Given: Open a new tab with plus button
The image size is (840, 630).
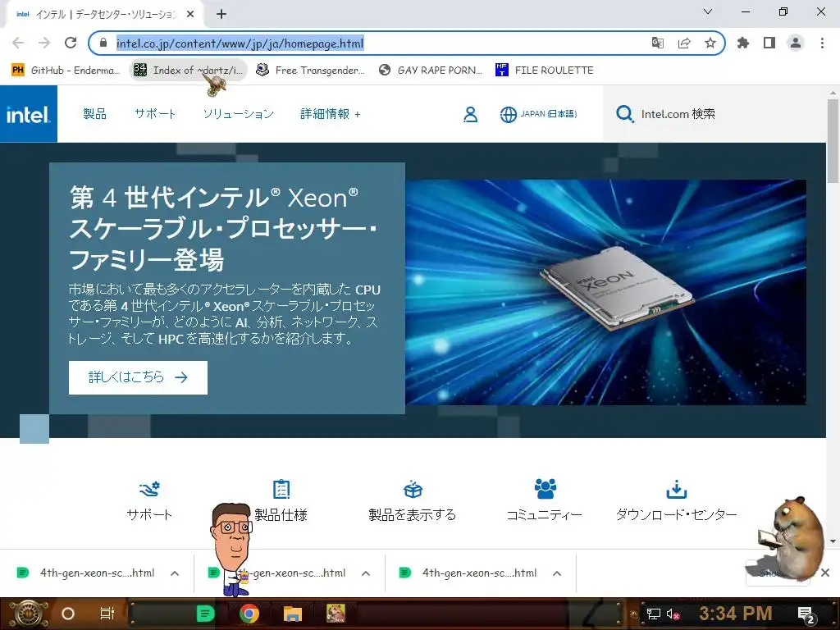Looking at the screenshot, I should [221, 15].
